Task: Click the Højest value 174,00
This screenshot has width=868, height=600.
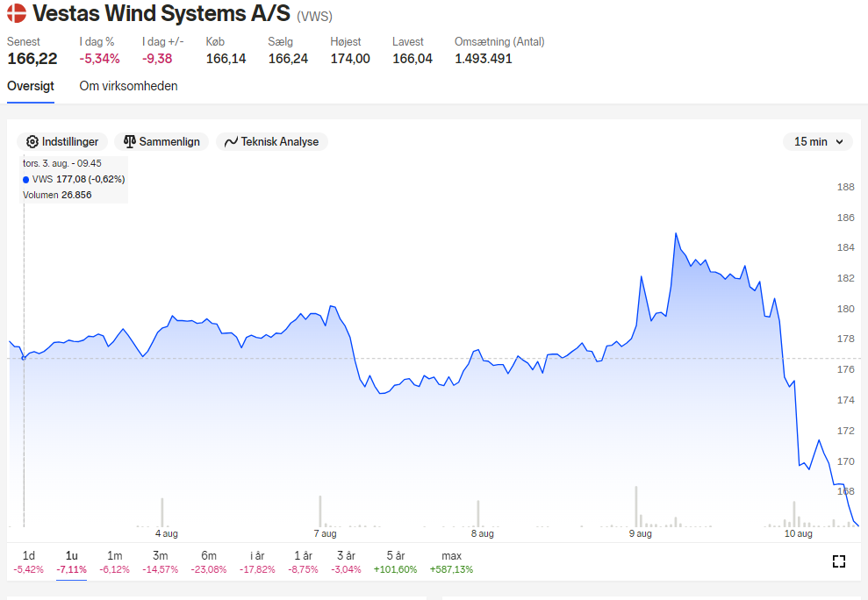Action: tap(350, 59)
